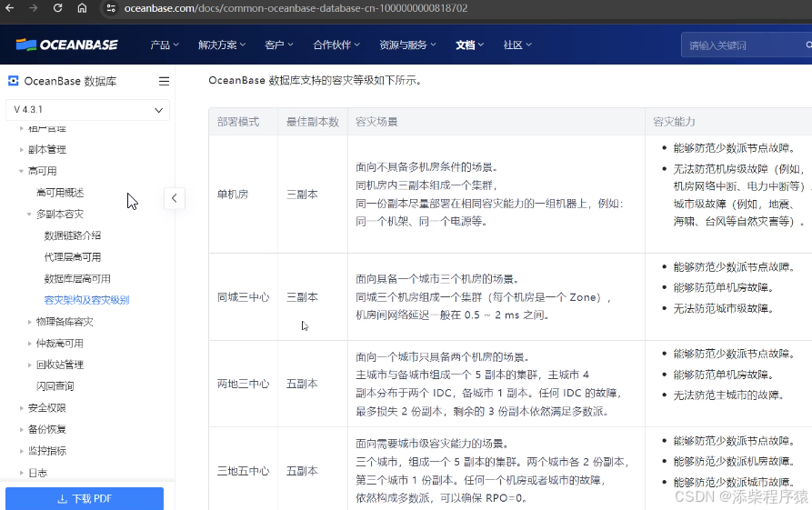
Task: Reload the page with refresh icon
Action: [x=57, y=8]
